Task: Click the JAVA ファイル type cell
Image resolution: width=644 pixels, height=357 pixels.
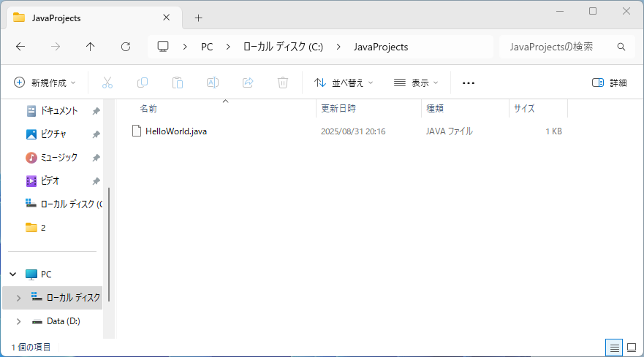Action: pos(450,131)
